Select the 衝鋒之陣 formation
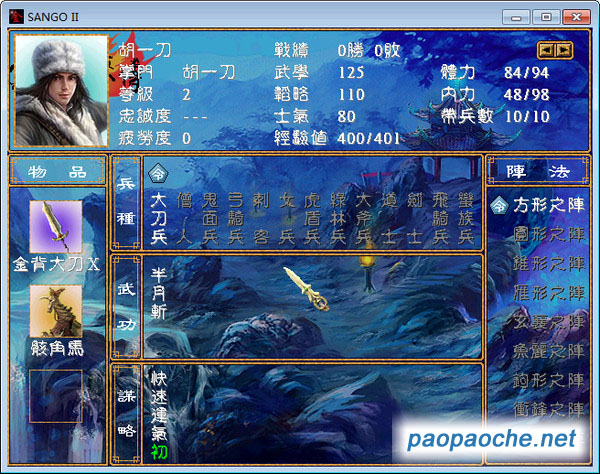600x474 pixels. [x=549, y=409]
